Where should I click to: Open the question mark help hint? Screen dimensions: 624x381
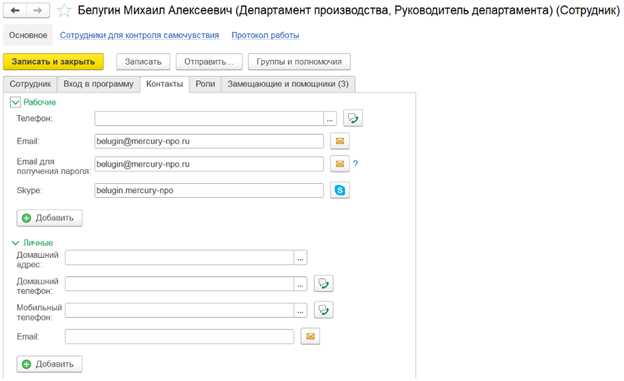(x=355, y=164)
